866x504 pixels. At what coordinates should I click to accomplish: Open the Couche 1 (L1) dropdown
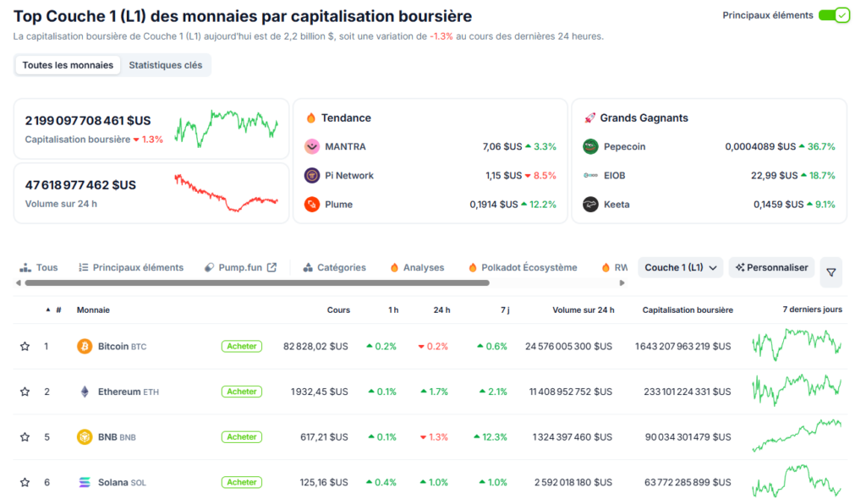pos(680,266)
